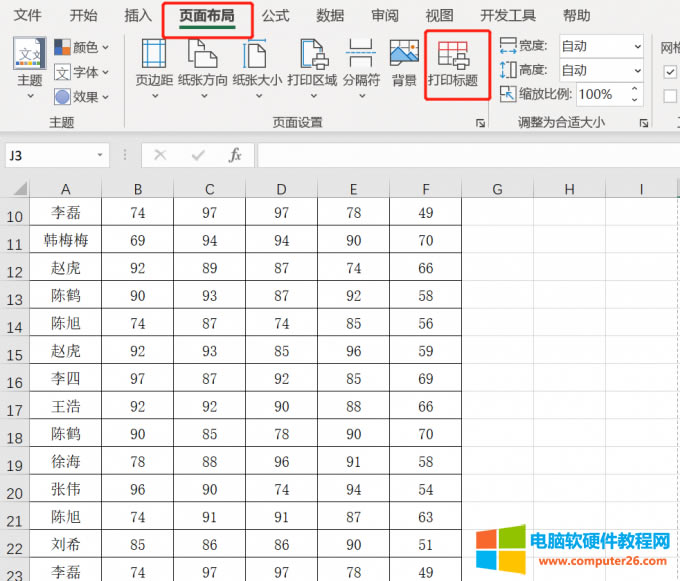Screen dimensions: 680x581
Task: Switch to the 公式 tab
Action: click(x=275, y=15)
